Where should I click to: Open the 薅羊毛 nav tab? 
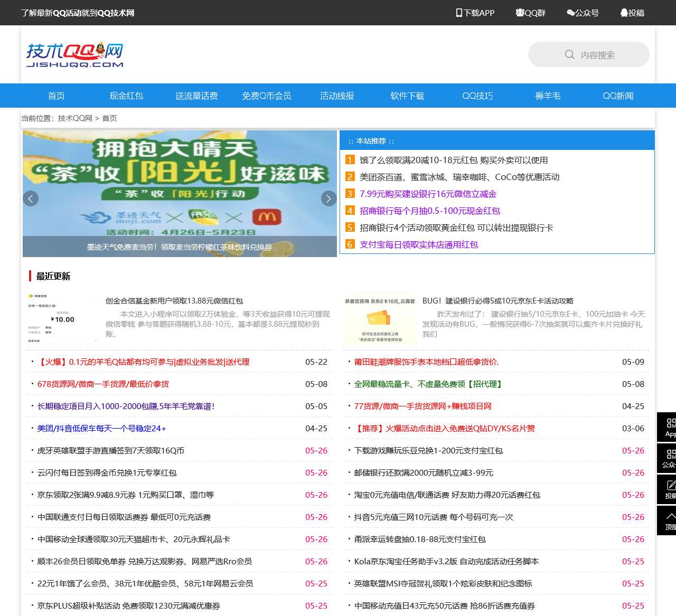[548, 96]
